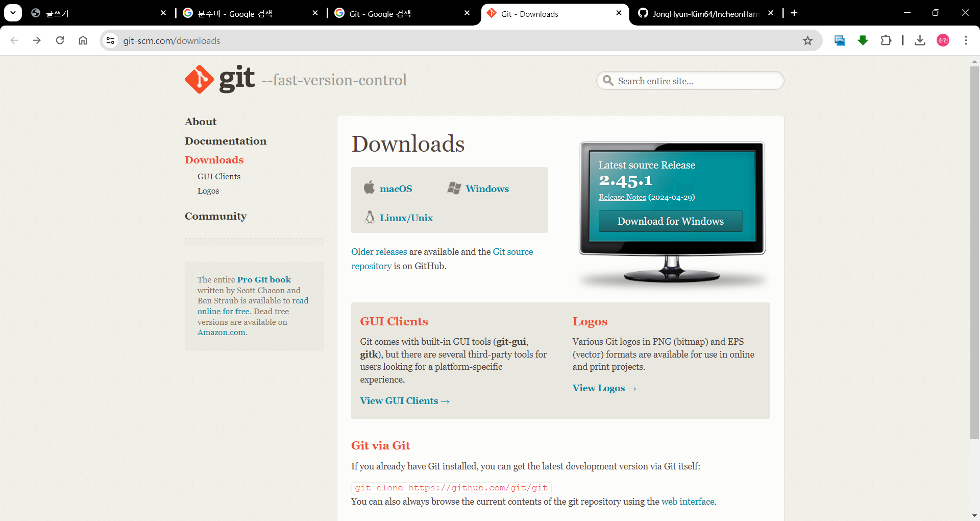Screen dimensions: 980x521
Task: Bookmark this page with the star icon
Action: tap(807, 40)
